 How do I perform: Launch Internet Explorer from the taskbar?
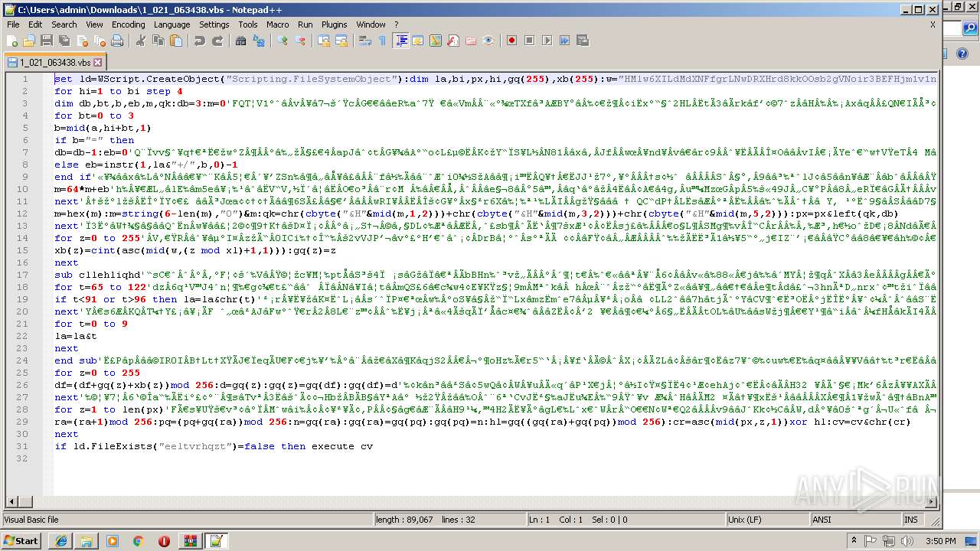tap(60, 541)
